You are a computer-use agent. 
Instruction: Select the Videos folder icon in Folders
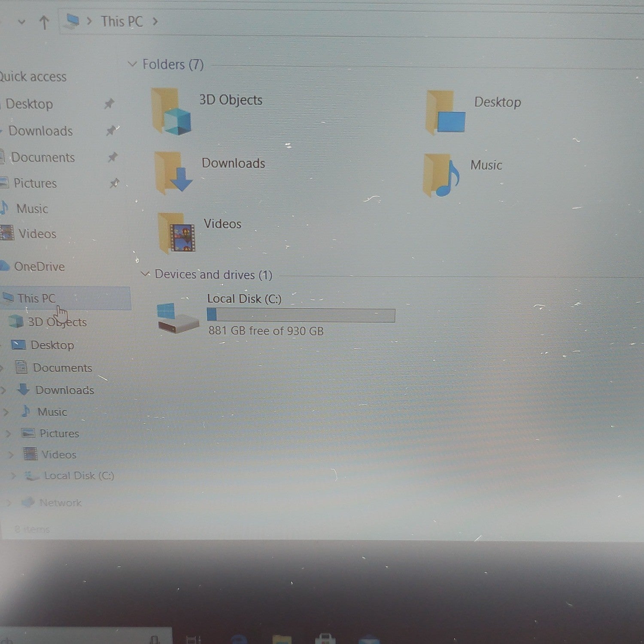[x=176, y=233]
